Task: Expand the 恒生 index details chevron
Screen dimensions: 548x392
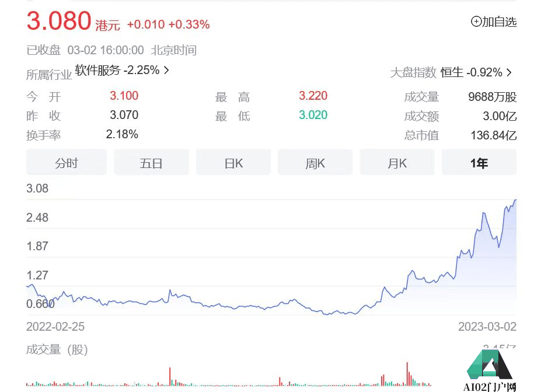Action: point(508,72)
